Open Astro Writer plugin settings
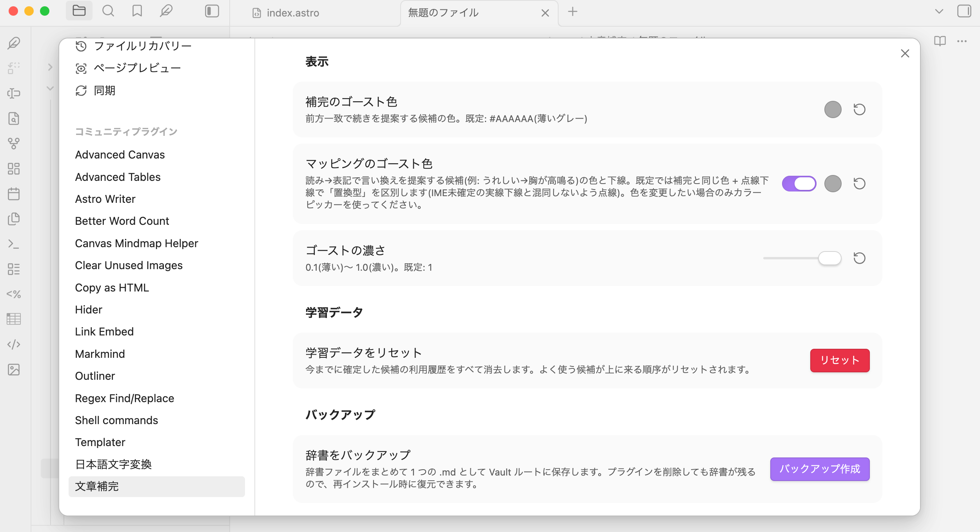980x532 pixels. tap(157, 199)
